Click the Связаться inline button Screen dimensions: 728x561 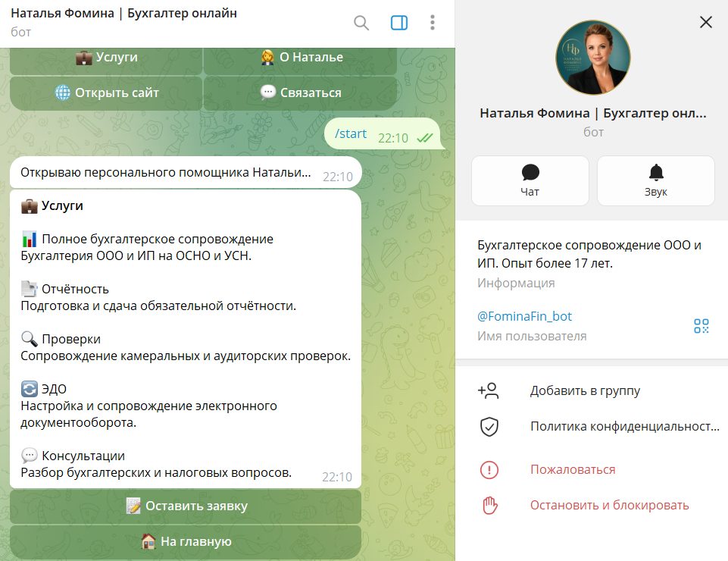[x=301, y=93]
